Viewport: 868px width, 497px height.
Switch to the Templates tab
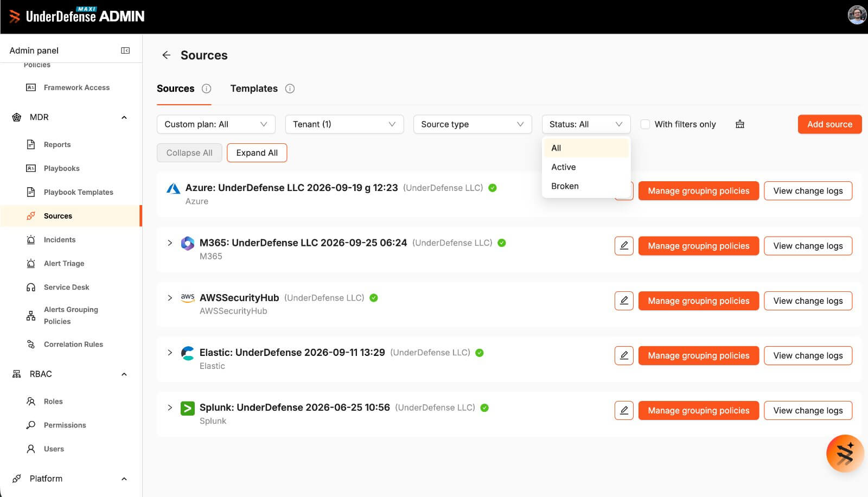point(254,88)
